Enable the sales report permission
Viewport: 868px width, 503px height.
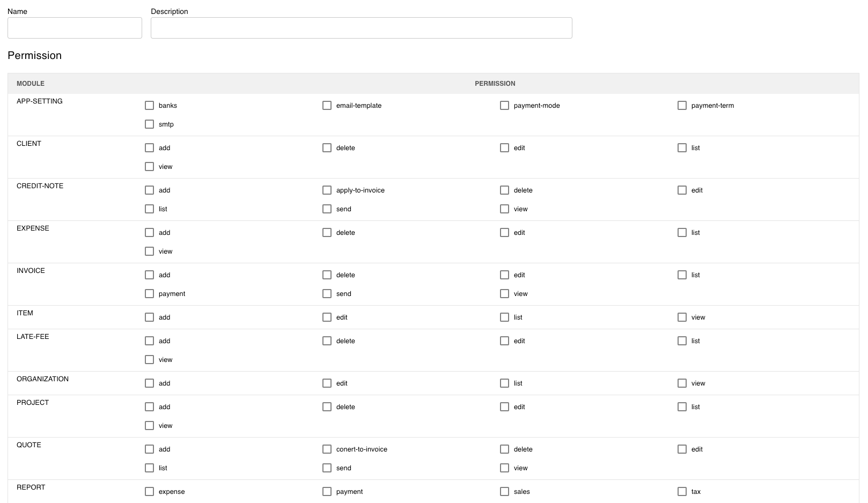tap(505, 492)
